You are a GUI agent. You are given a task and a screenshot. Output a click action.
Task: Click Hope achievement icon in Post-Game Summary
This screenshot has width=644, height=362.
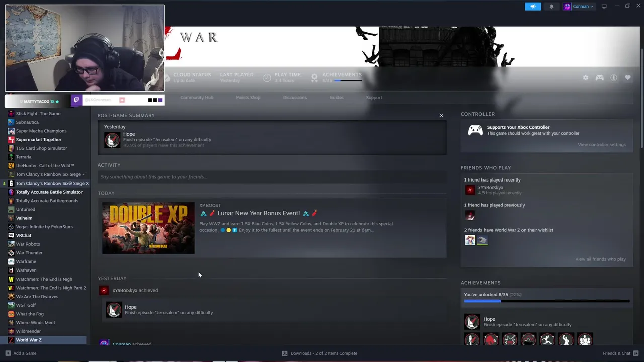pyautogui.click(x=112, y=140)
